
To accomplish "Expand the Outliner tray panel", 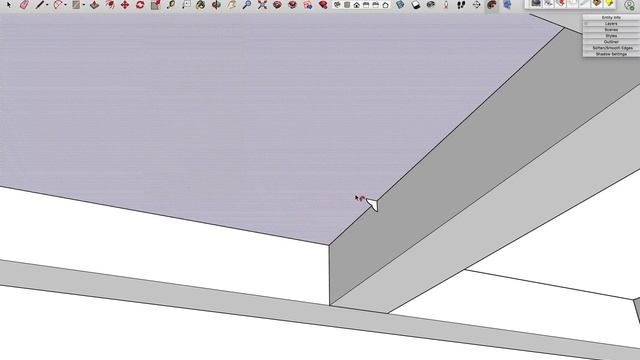I will (x=611, y=42).
